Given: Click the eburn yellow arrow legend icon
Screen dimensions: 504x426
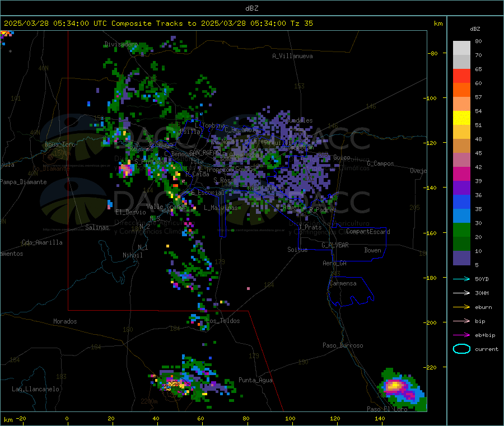Looking at the screenshot, I should [x=461, y=307].
